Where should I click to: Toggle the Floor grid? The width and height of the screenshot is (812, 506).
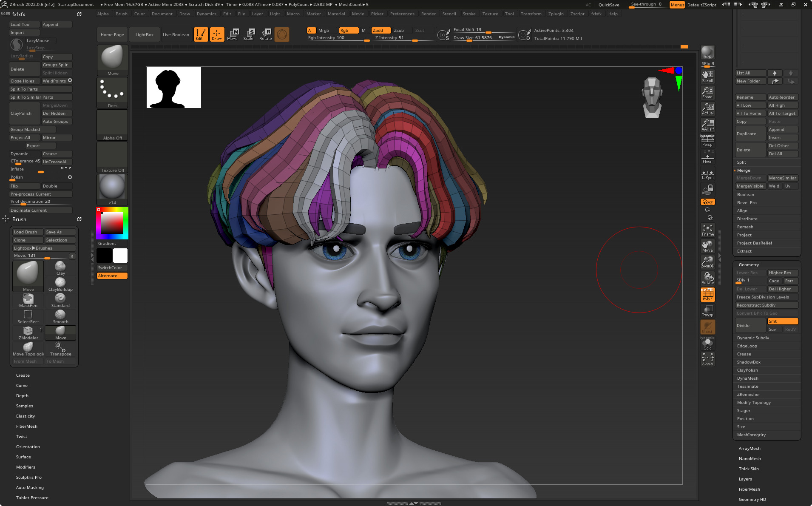click(707, 157)
